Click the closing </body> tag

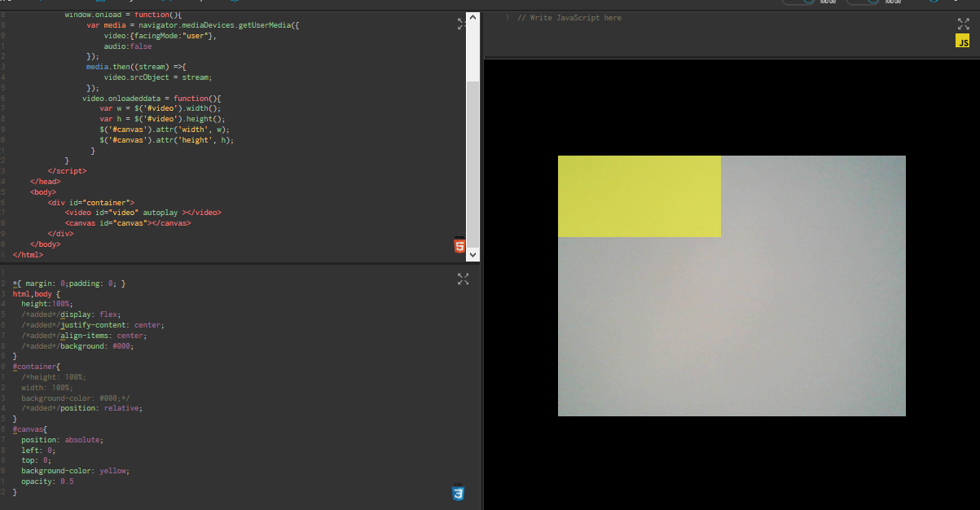(x=46, y=244)
